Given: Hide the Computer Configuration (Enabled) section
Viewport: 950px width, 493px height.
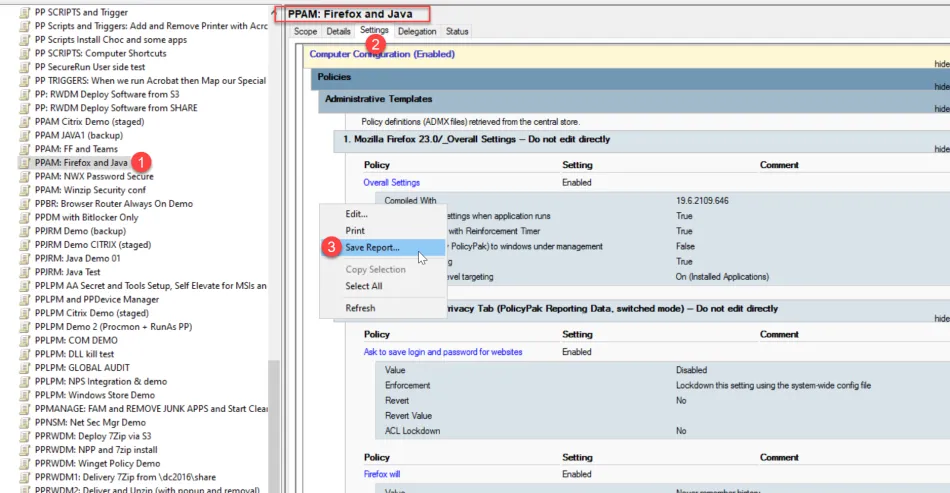Looking at the screenshot, I should click(x=941, y=64).
